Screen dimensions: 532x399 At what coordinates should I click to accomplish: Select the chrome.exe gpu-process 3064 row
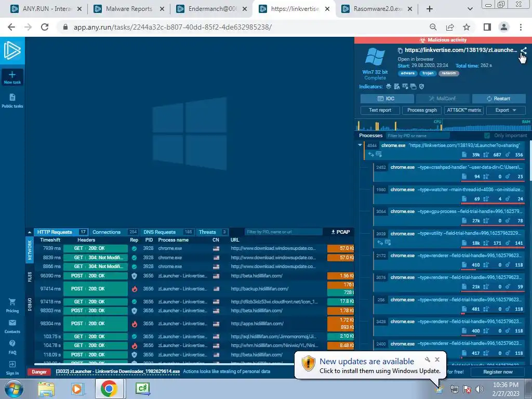point(449,216)
